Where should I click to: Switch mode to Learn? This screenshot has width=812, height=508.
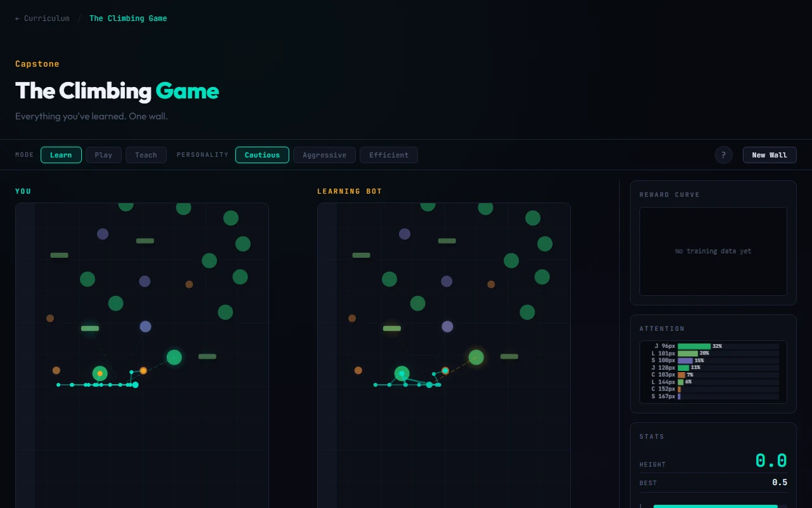pyautogui.click(x=61, y=155)
